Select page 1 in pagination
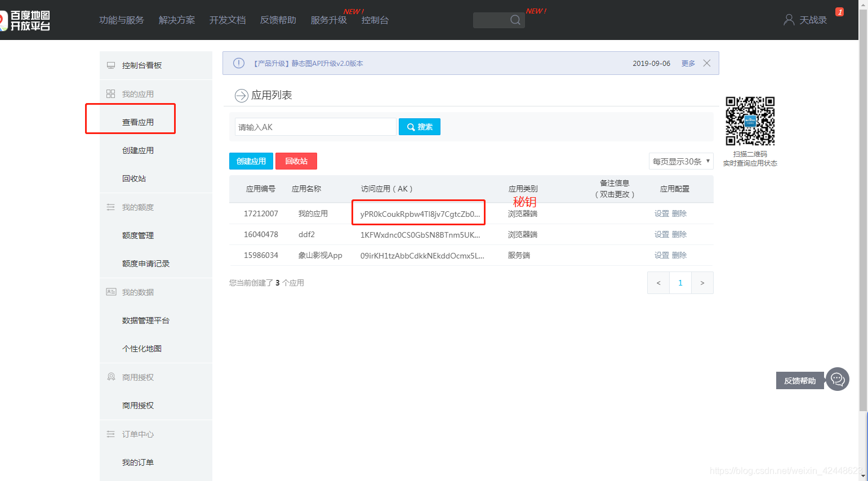Screen dimensions: 868x481 click(x=680, y=283)
